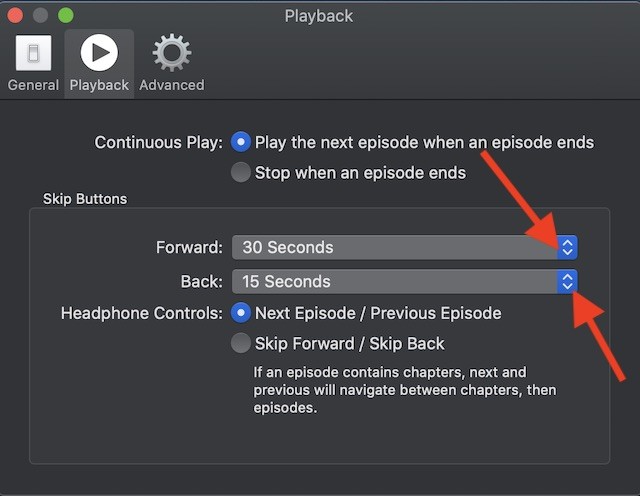Click the green zoom window button
Screen dimensions: 640x496
coord(66,16)
